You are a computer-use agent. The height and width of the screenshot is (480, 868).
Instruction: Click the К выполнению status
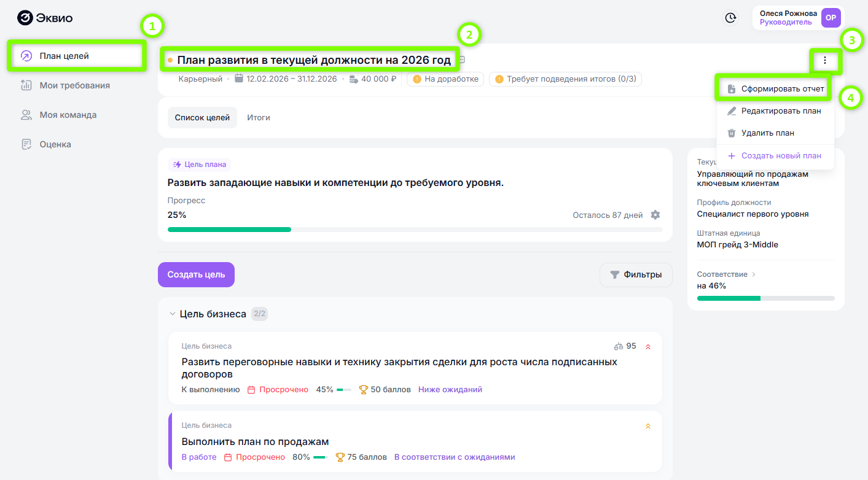pos(211,390)
